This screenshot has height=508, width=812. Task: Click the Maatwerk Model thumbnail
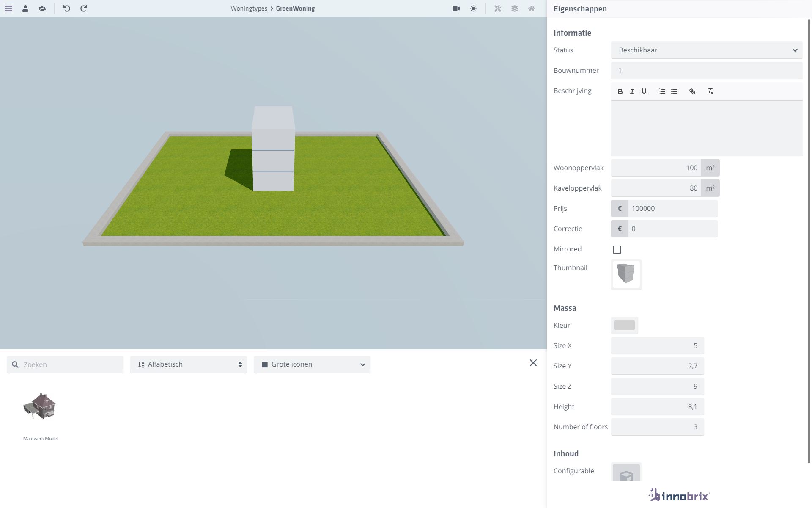(40, 407)
